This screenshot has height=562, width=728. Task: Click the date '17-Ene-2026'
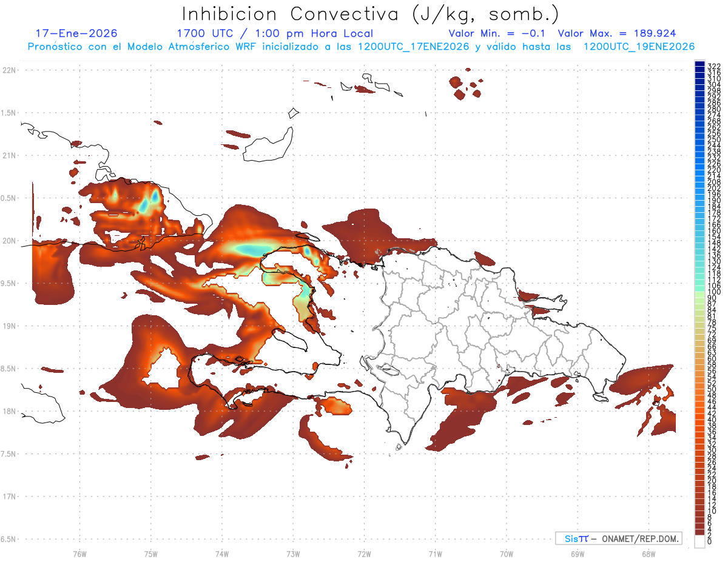click(x=76, y=33)
